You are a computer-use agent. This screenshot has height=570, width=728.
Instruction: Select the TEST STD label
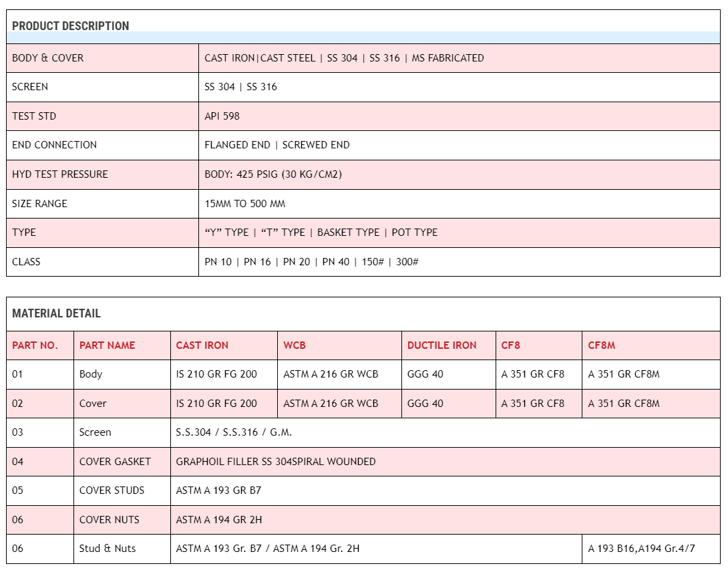[34, 116]
